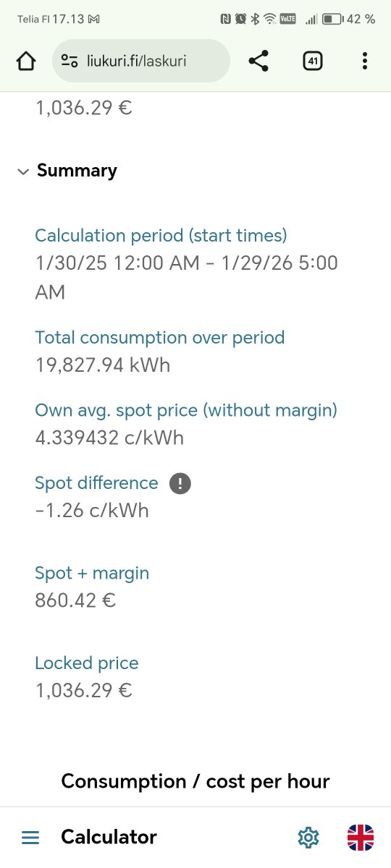The width and height of the screenshot is (391, 868).
Task: Click the Spot difference info icon
Action: [x=180, y=483]
